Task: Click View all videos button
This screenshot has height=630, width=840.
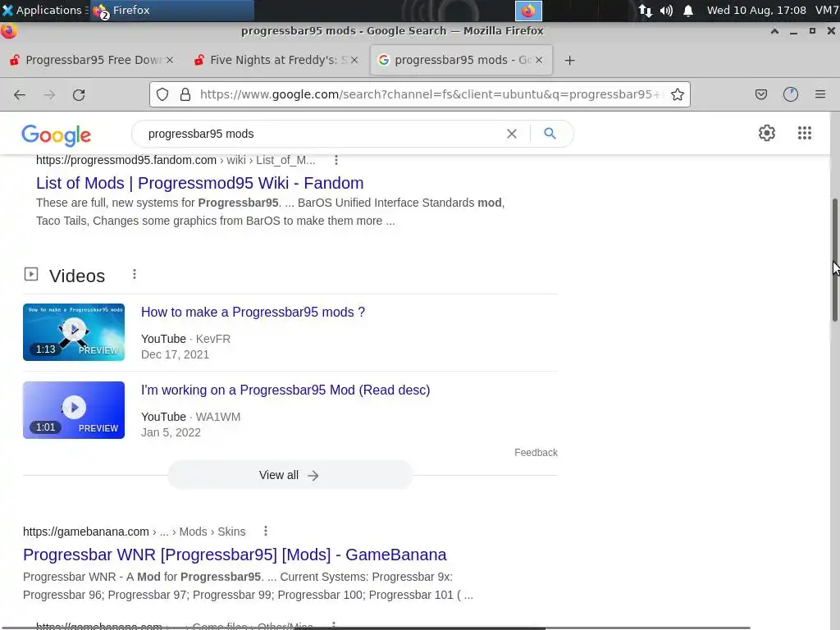Action: point(290,475)
